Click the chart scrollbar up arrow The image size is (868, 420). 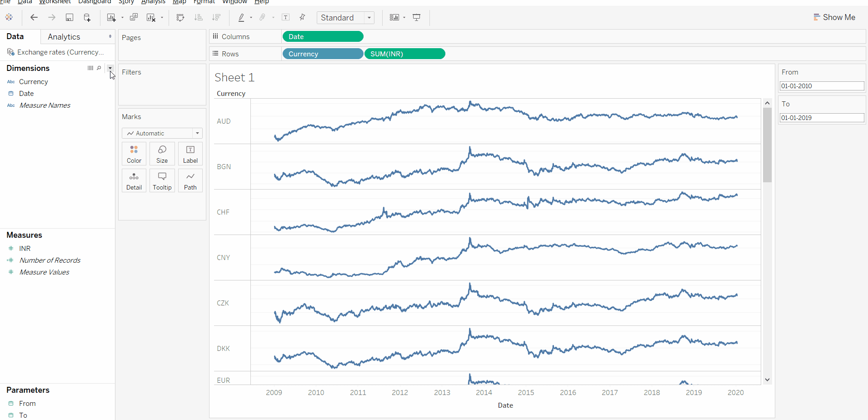tap(768, 103)
